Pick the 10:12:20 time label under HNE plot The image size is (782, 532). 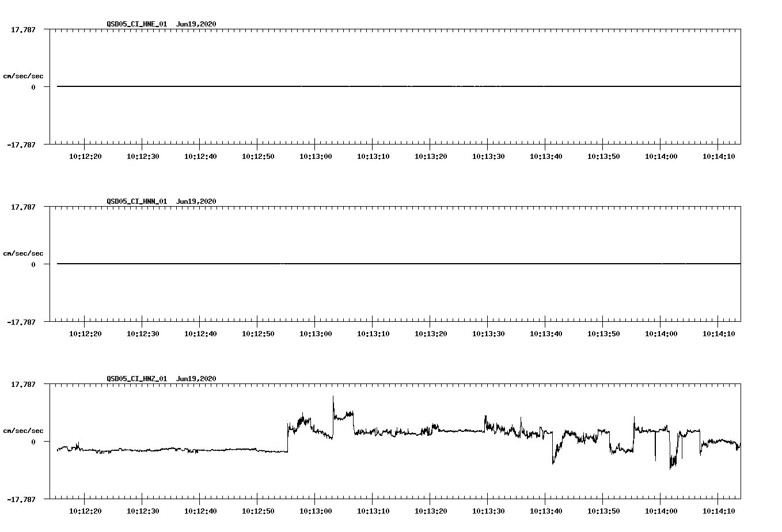coord(85,157)
